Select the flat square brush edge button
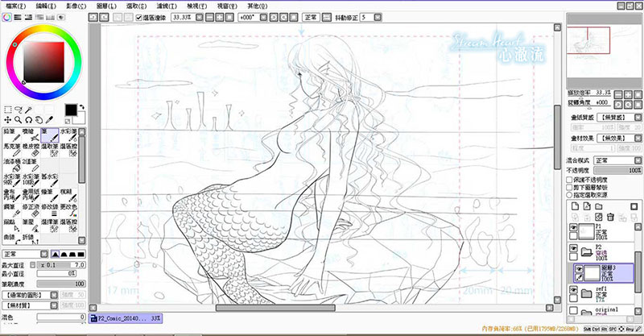Viewport: 644px width, 336px height. (81, 254)
